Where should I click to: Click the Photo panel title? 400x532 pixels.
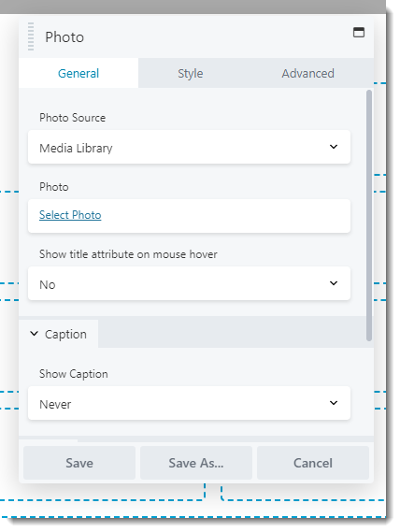[x=64, y=37]
